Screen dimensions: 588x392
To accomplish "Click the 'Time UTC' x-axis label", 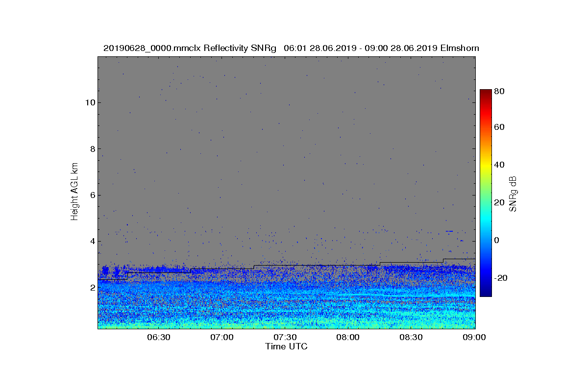I will (287, 346).
